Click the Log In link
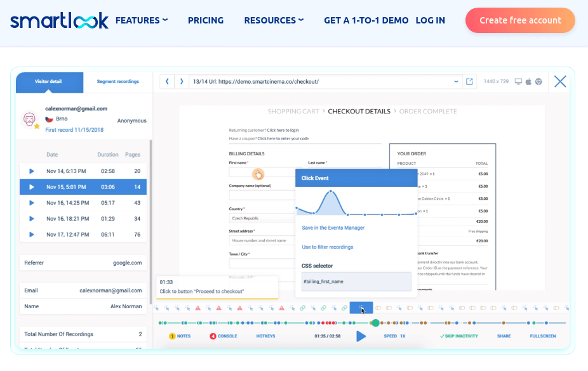 pyautogui.click(x=430, y=20)
